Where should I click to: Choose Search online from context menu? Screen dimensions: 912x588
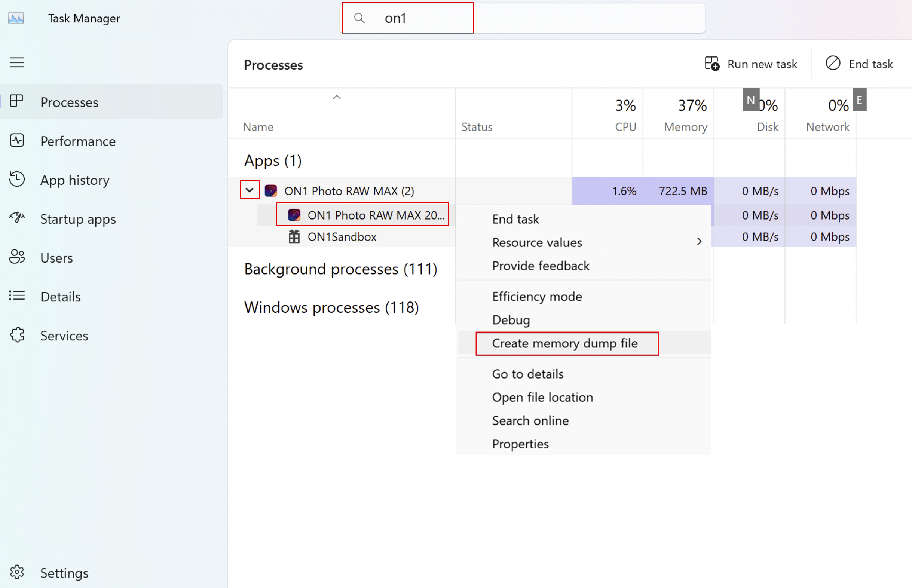click(x=584, y=421)
